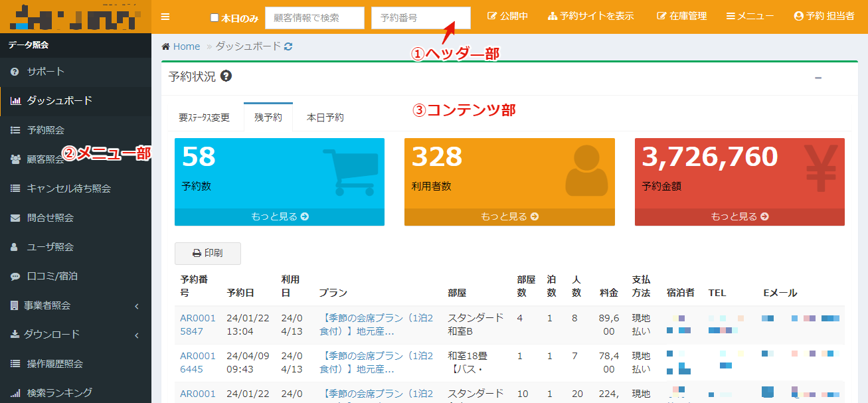This screenshot has width=868, height=403.
Task: Open サポート in the sidebar
Action: point(76,72)
